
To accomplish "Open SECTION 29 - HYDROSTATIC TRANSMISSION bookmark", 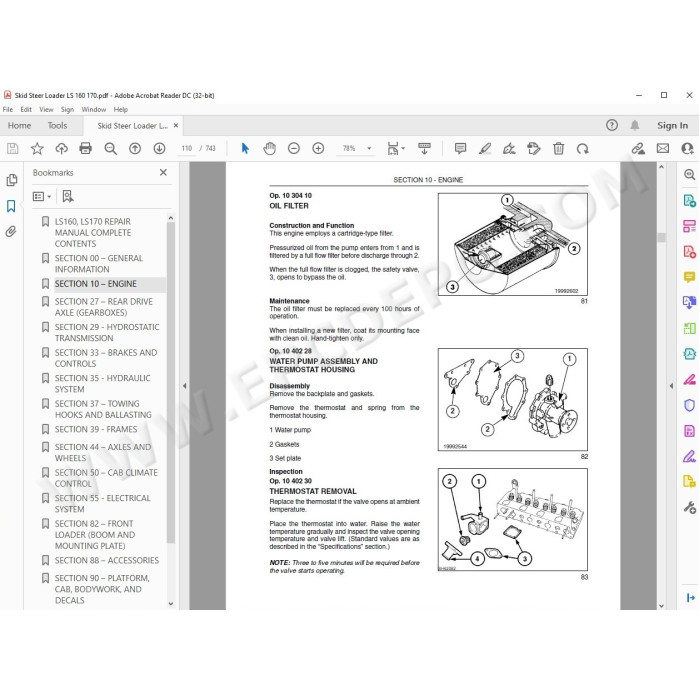I will [x=107, y=333].
